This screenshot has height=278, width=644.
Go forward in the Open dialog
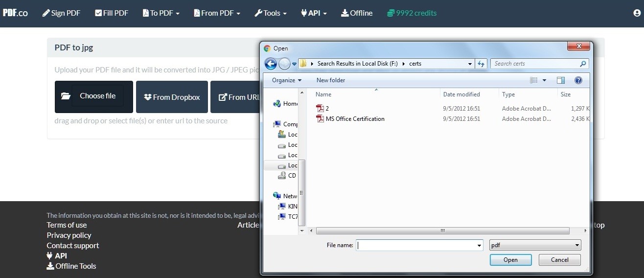(x=284, y=64)
